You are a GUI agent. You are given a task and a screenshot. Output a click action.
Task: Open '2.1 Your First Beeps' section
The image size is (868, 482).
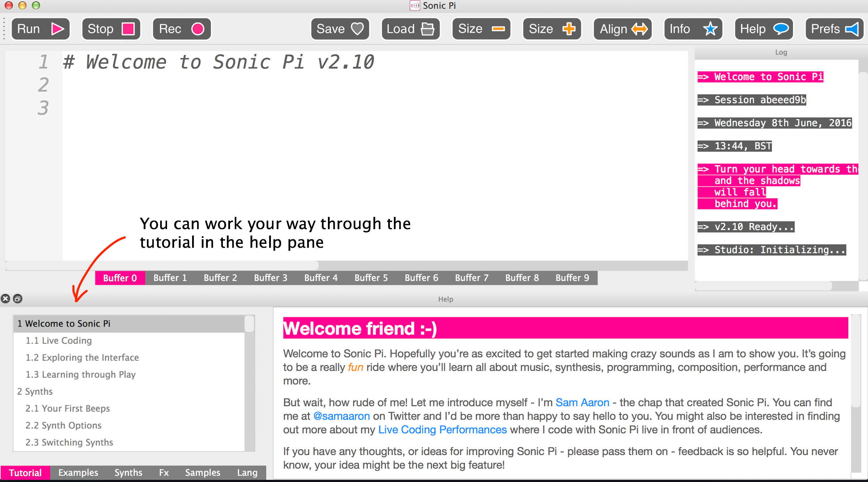(129, 409)
